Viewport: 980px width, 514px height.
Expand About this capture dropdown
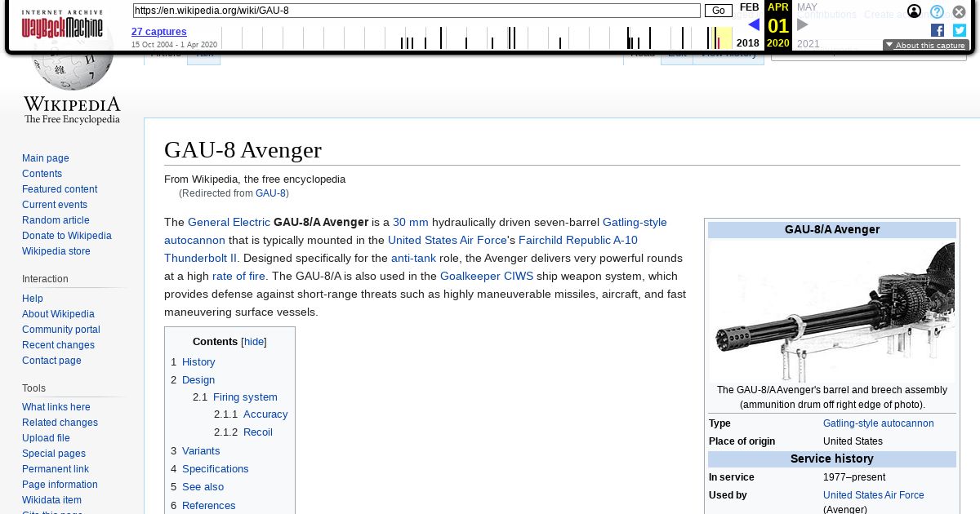coord(926,46)
